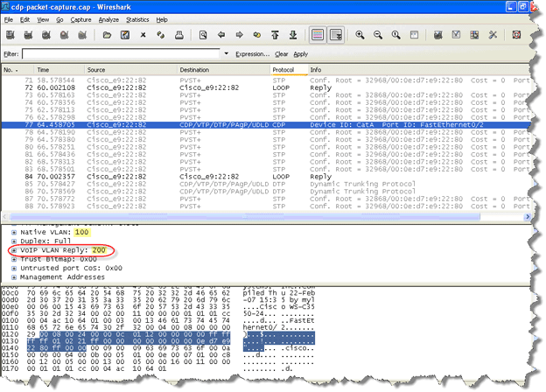Open the View menu
Image resolution: width=546 pixels, height=392 pixels.
coord(43,20)
